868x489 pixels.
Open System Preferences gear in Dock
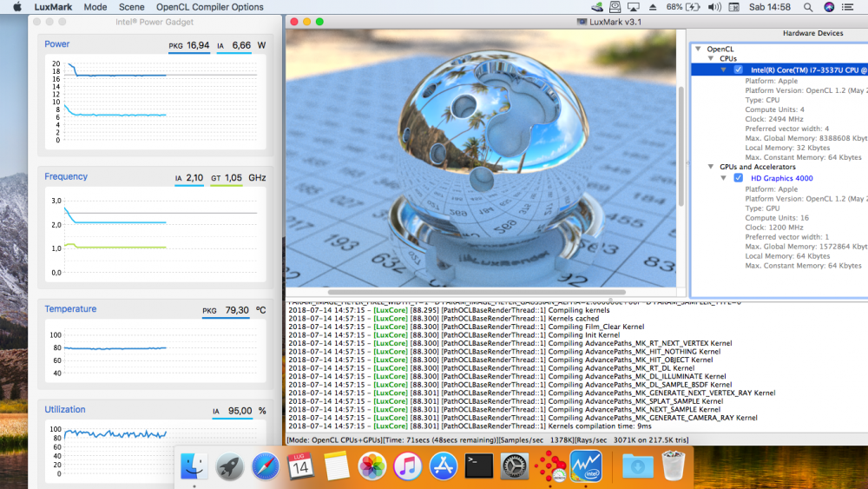pyautogui.click(x=514, y=466)
